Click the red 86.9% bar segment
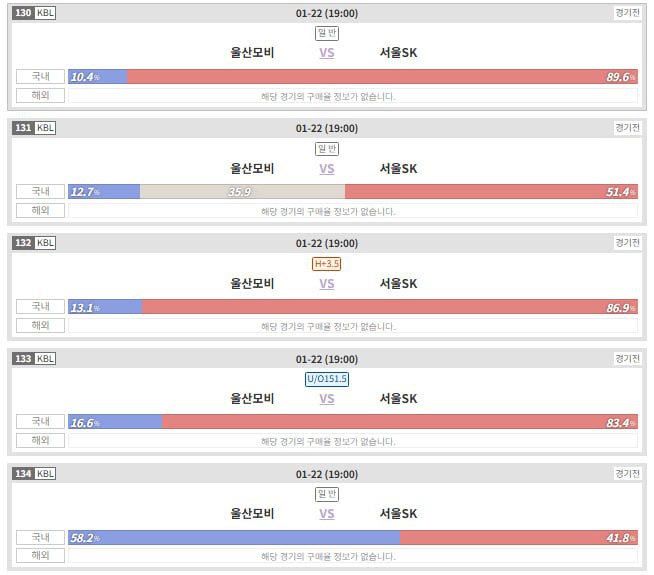The width and height of the screenshot is (654, 575). coord(390,307)
